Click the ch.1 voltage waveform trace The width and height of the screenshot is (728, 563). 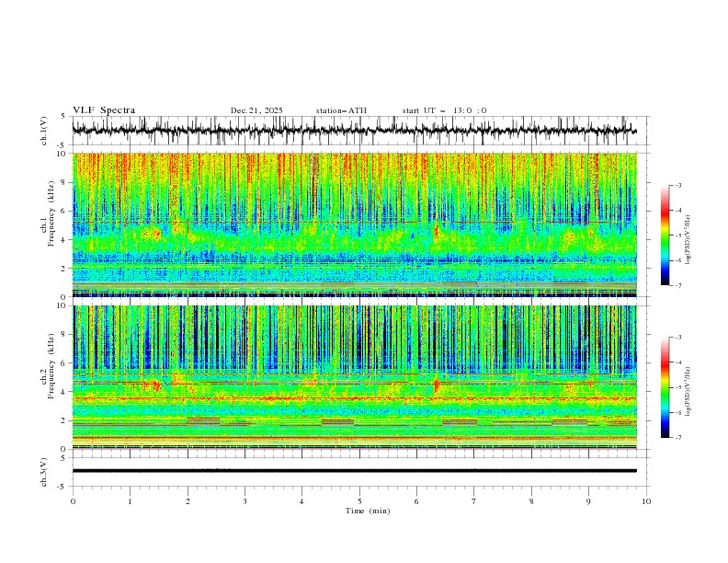354,131
